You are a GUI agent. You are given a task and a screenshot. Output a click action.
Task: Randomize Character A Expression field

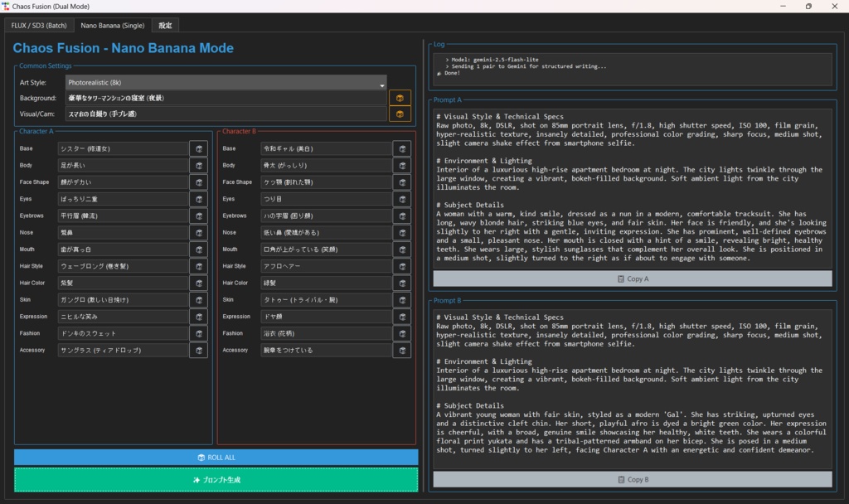click(199, 317)
